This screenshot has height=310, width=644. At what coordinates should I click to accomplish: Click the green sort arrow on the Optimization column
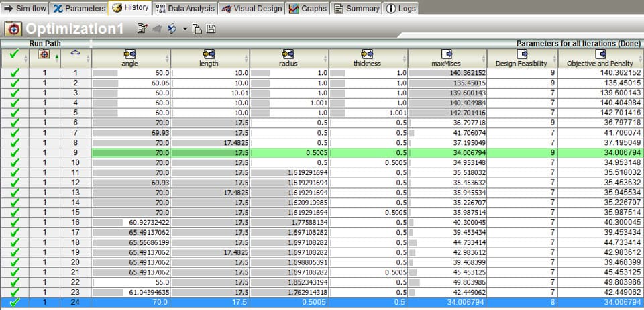[x=56, y=57]
